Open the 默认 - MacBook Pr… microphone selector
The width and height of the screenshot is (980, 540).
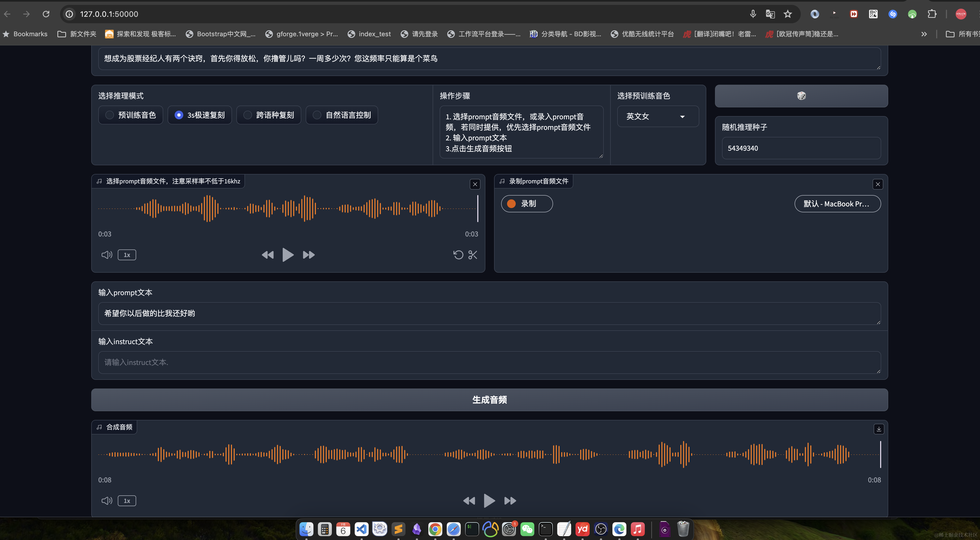coord(837,204)
